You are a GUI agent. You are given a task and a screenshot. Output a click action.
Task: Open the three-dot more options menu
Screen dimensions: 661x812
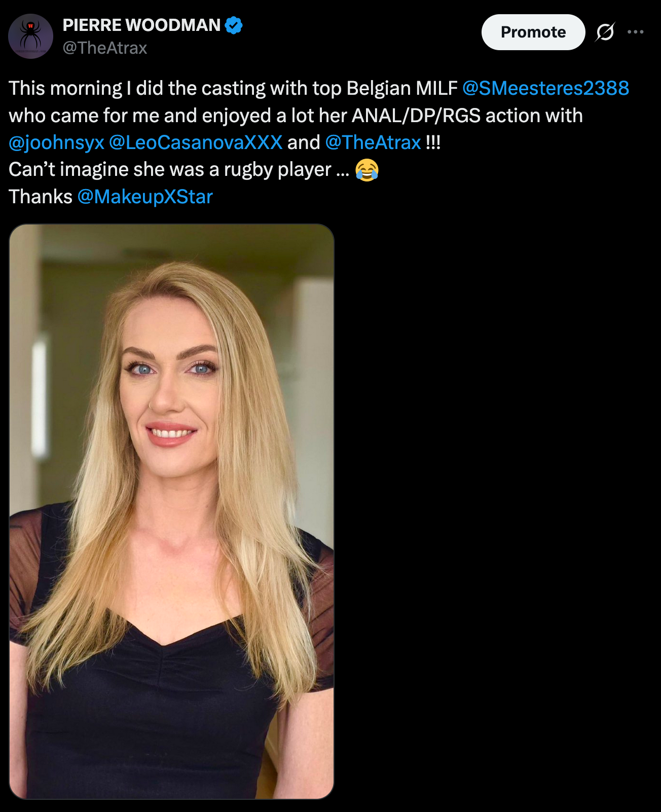pos(635,32)
